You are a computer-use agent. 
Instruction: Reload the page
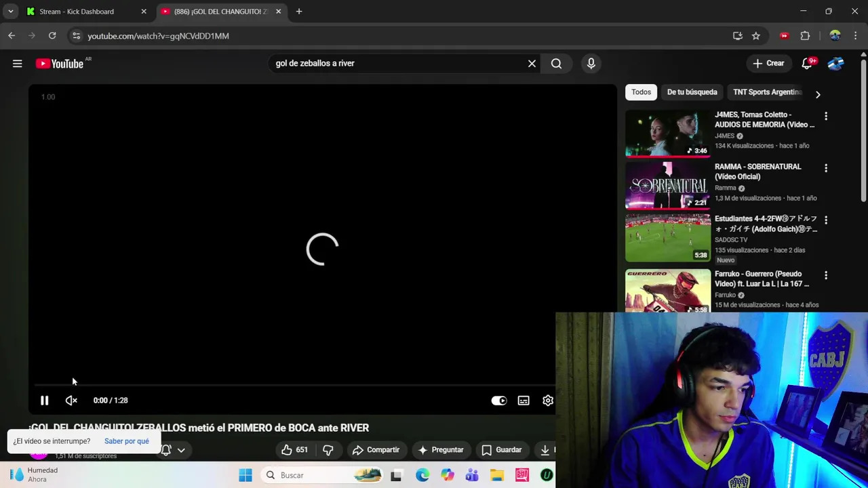[x=52, y=36]
